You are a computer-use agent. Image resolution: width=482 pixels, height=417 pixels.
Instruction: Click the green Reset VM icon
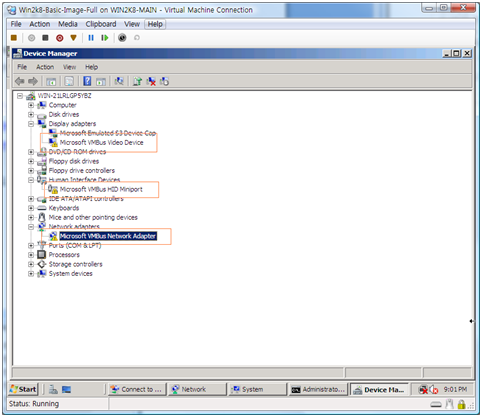coord(105,38)
